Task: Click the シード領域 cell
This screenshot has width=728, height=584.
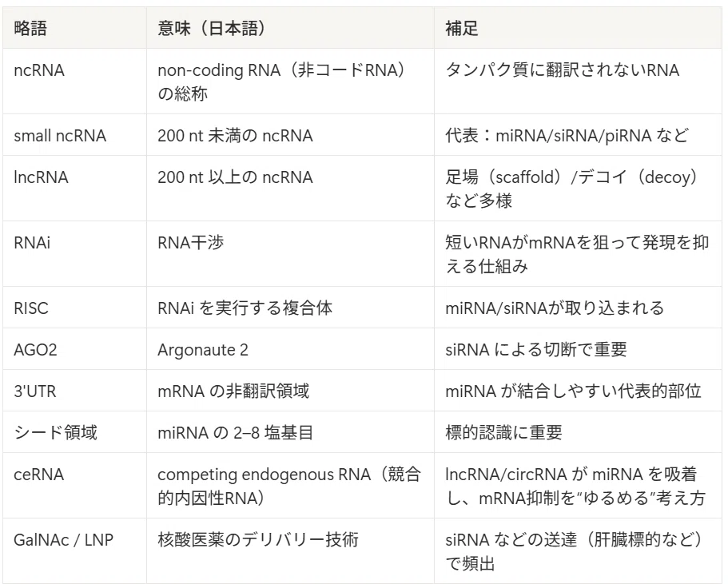Action: click(x=75, y=432)
